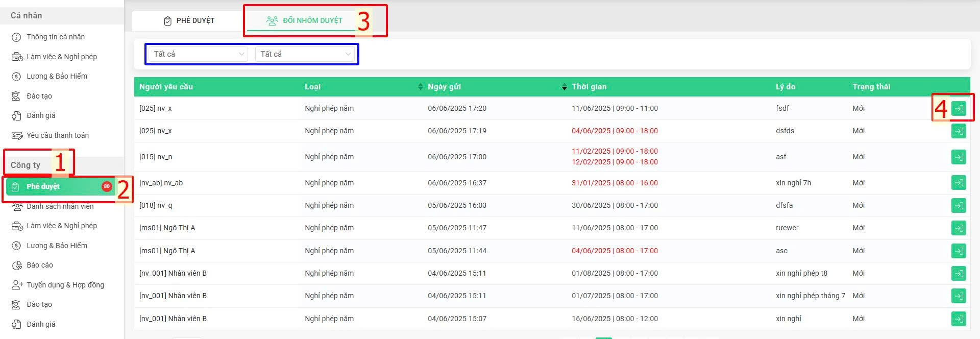Open Danh sách nhân viên in the sidebar

[60, 206]
